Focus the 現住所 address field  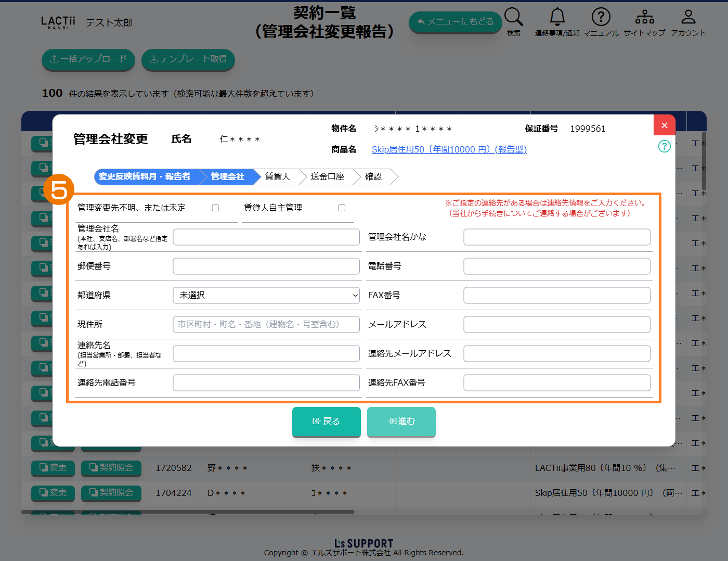click(x=266, y=324)
